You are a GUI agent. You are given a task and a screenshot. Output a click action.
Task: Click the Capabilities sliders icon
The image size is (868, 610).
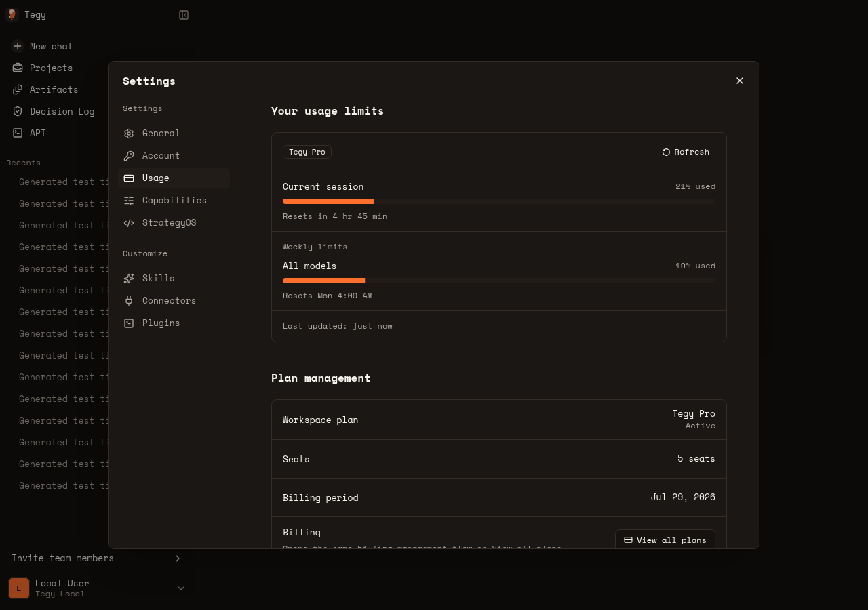tap(129, 201)
